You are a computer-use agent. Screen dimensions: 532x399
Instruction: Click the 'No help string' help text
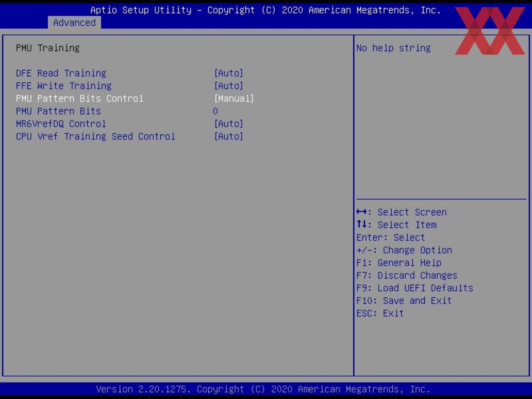pos(394,48)
